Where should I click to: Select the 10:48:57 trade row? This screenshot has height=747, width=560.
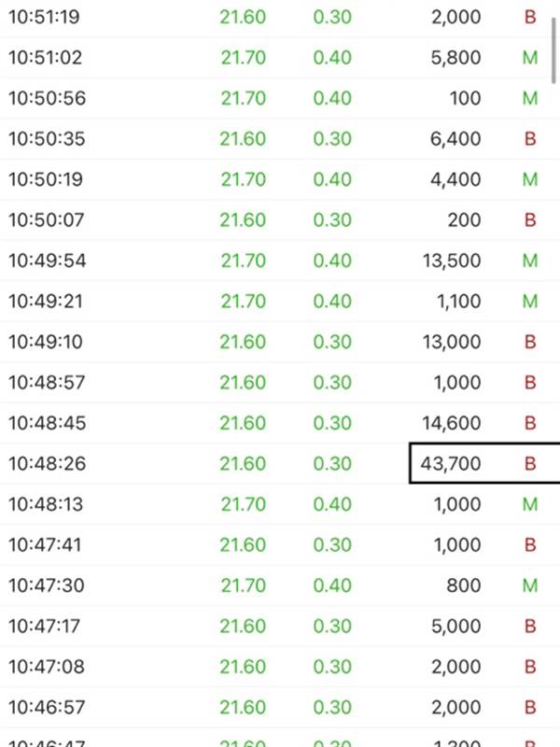tap(280, 383)
